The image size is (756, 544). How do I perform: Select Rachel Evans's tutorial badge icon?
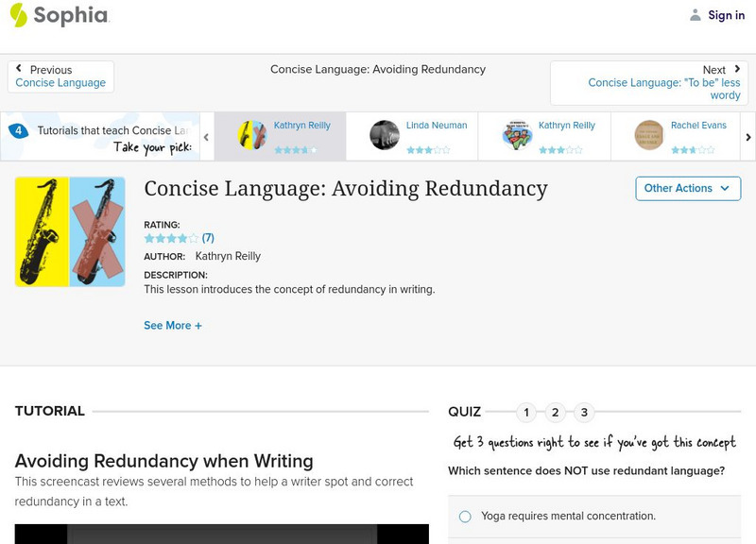pos(650,135)
